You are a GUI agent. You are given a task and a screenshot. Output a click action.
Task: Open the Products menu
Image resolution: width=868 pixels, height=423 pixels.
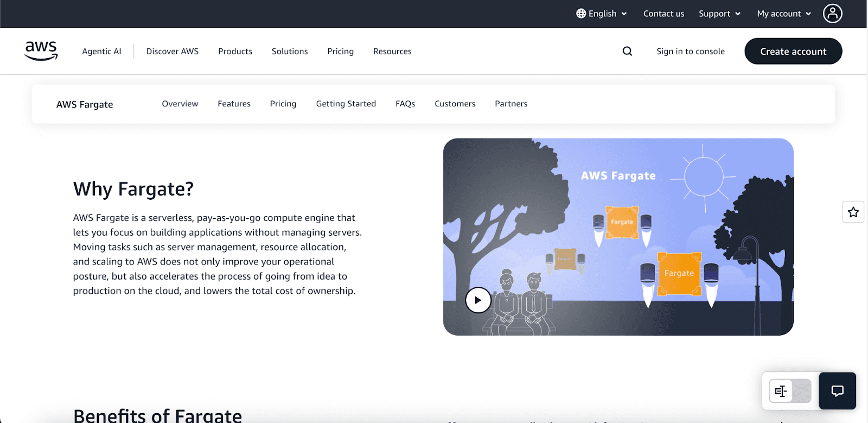coord(235,51)
